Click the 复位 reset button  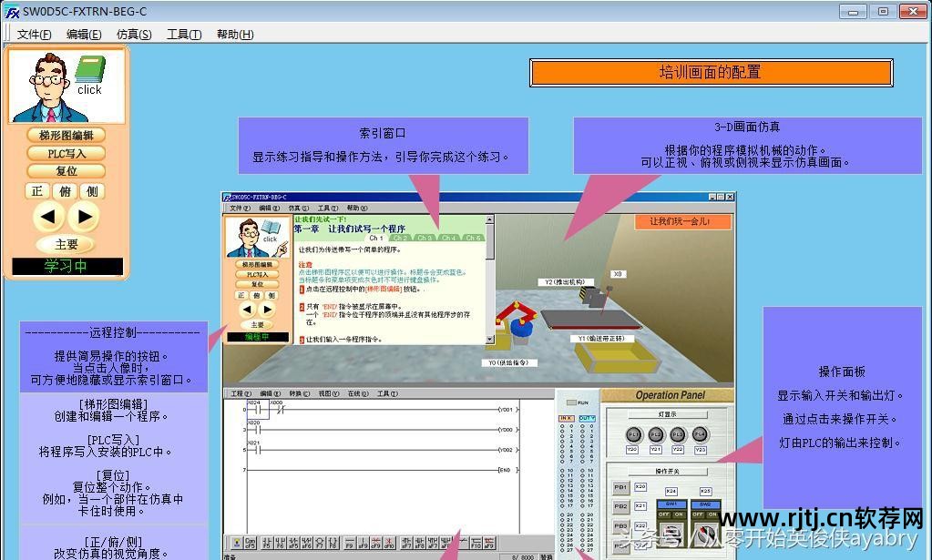pos(66,170)
